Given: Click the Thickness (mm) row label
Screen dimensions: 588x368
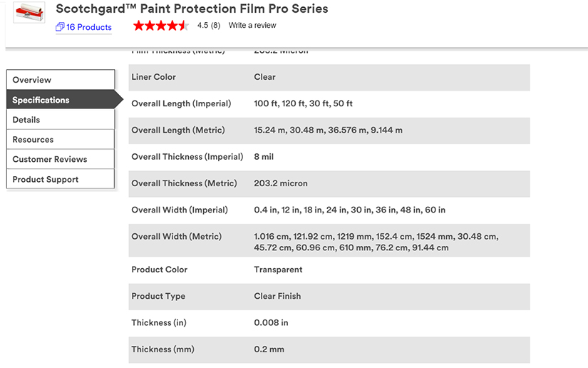Looking at the screenshot, I should [163, 349].
